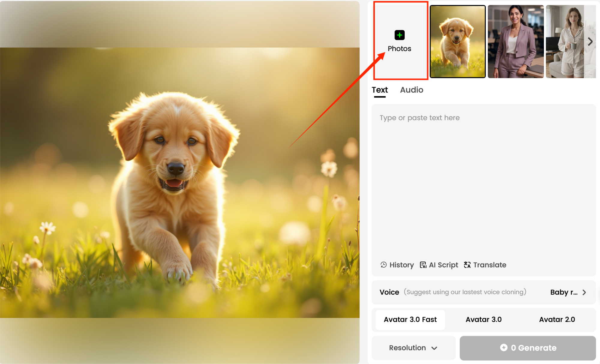Select the Avatar 3.0 mode
The width and height of the screenshot is (600, 364).
[x=483, y=320]
